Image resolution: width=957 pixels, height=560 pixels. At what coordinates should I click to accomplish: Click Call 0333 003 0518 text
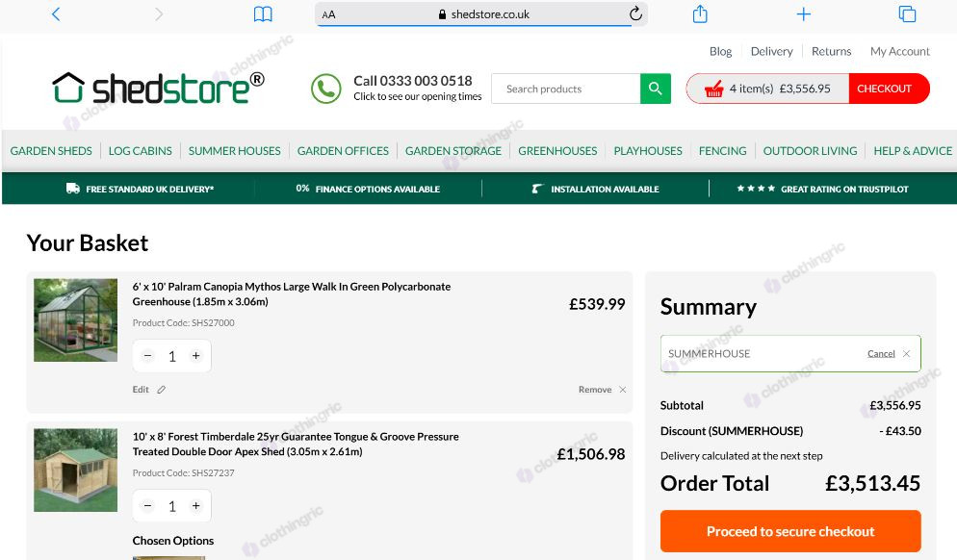[413, 81]
